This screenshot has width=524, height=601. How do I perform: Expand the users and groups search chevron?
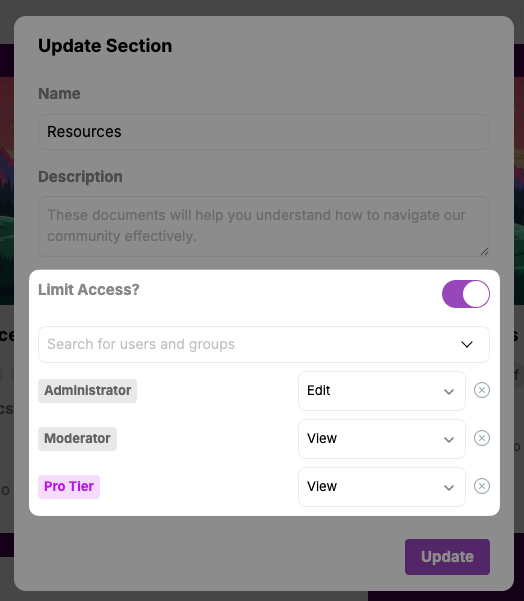[x=467, y=344]
